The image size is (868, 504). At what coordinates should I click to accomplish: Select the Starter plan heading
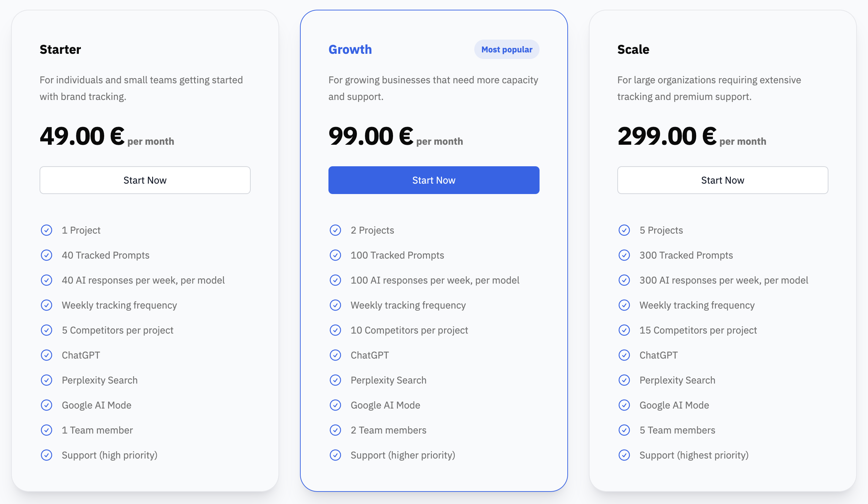click(60, 49)
